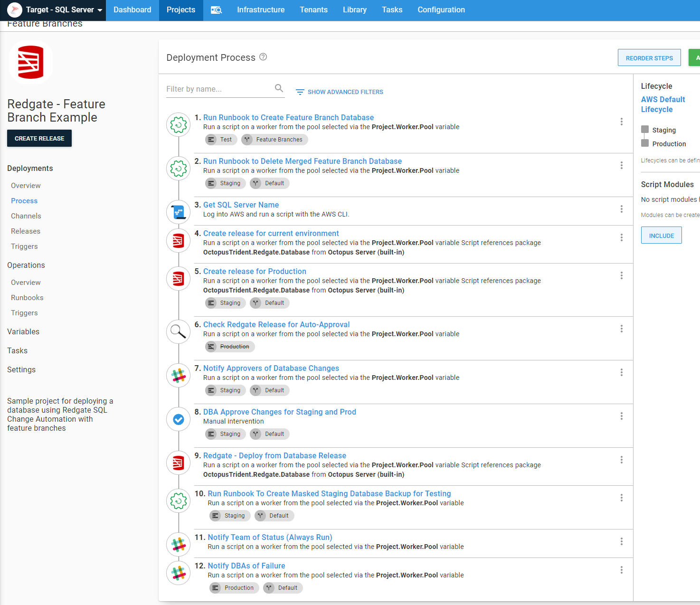Open the AWS Default Lifecycle link

click(662, 104)
